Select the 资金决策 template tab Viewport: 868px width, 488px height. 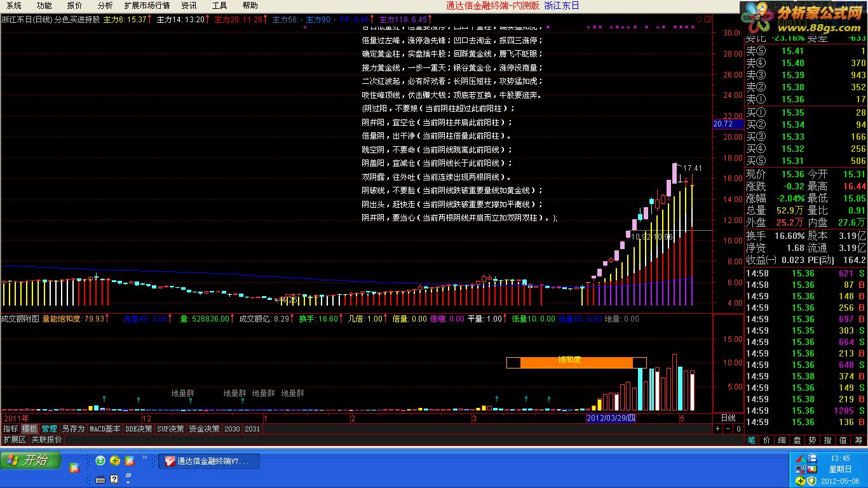(204, 429)
